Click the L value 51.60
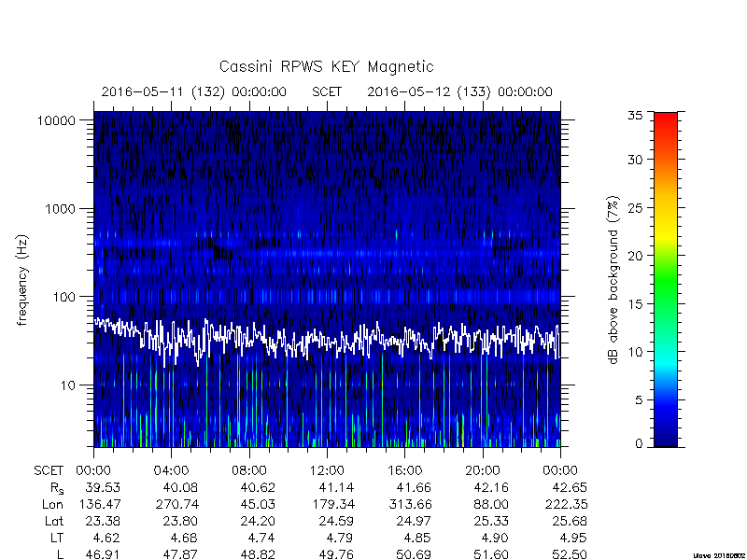 click(x=492, y=554)
